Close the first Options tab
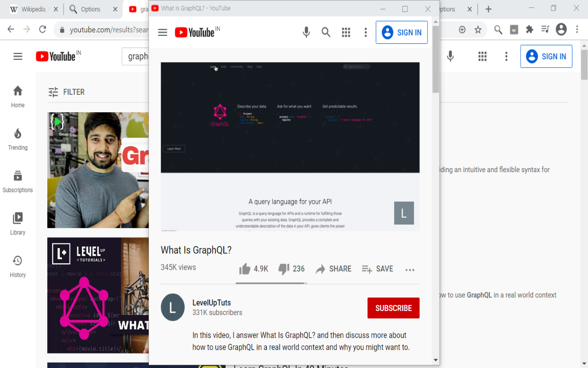This screenshot has width=588, height=368. [x=115, y=9]
